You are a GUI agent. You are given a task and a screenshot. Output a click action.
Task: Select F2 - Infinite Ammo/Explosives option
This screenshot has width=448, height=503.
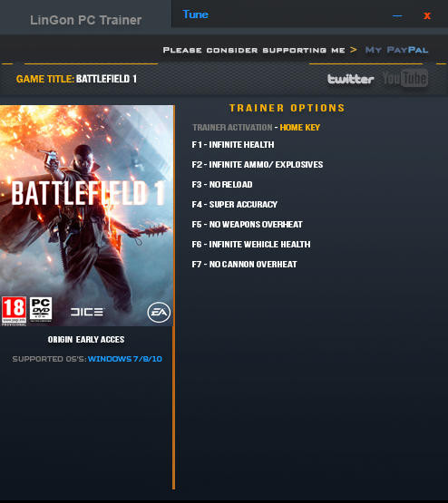258,165
